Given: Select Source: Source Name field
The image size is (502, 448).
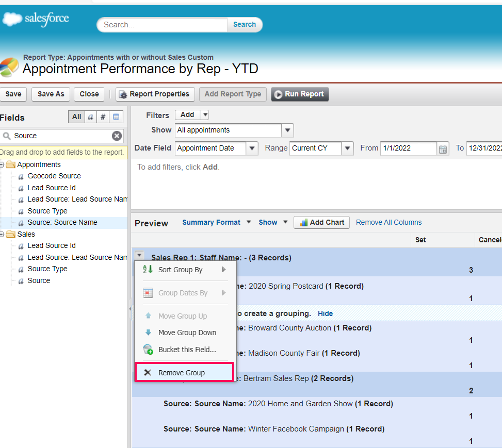Looking at the screenshot, I should (x=62, y=222).
